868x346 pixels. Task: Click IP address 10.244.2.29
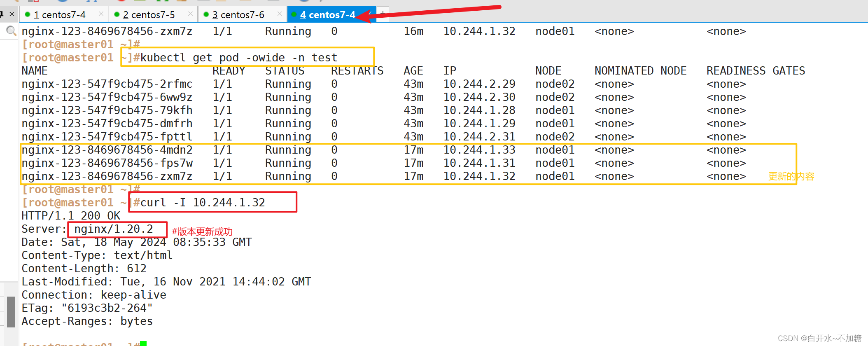coord(479,84)
